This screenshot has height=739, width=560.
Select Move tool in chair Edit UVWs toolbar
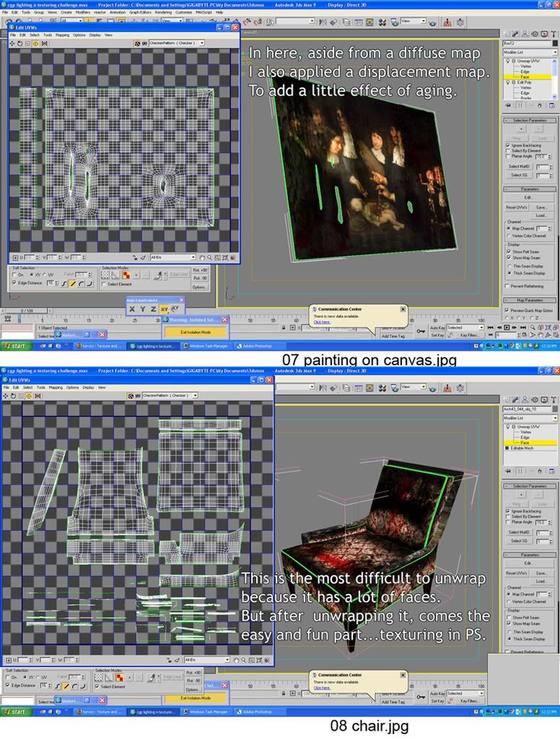(x=6, y=396)
